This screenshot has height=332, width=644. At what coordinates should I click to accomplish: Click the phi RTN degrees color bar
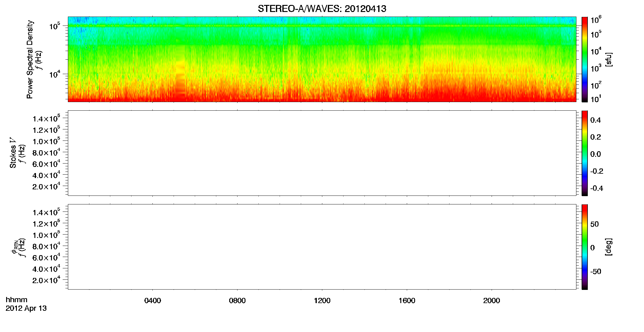(585, 247)
